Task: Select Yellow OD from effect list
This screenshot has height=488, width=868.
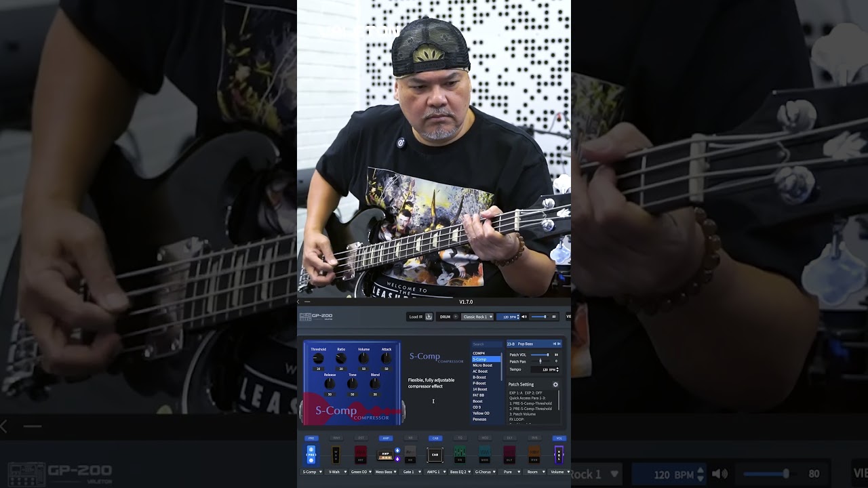Action: [481, 413]
